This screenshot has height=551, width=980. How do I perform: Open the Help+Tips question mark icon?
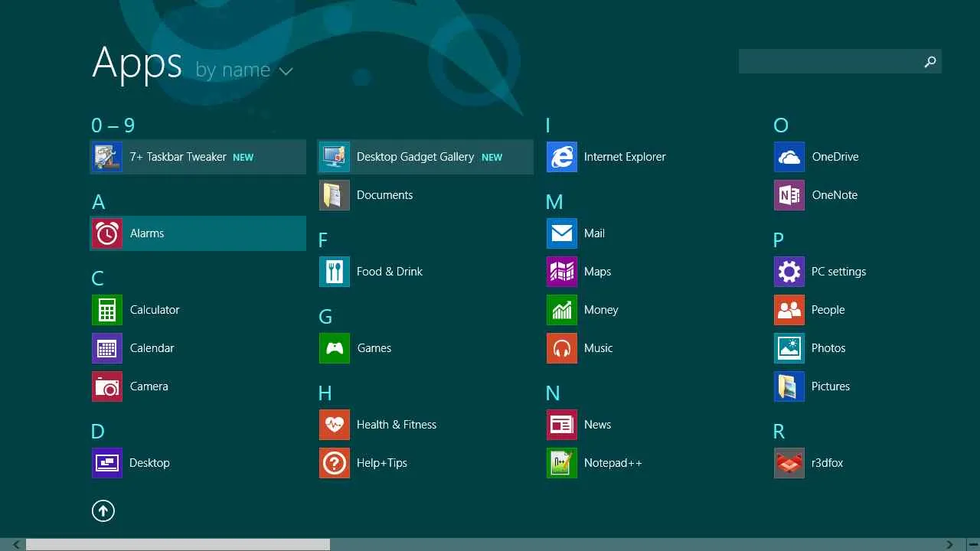(x=335, y=463)
